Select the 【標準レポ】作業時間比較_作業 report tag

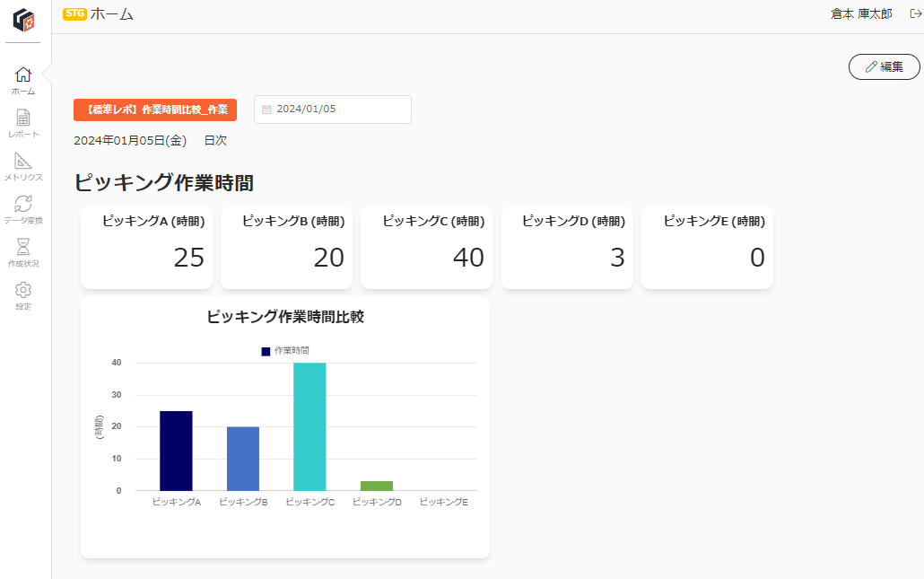155,110
